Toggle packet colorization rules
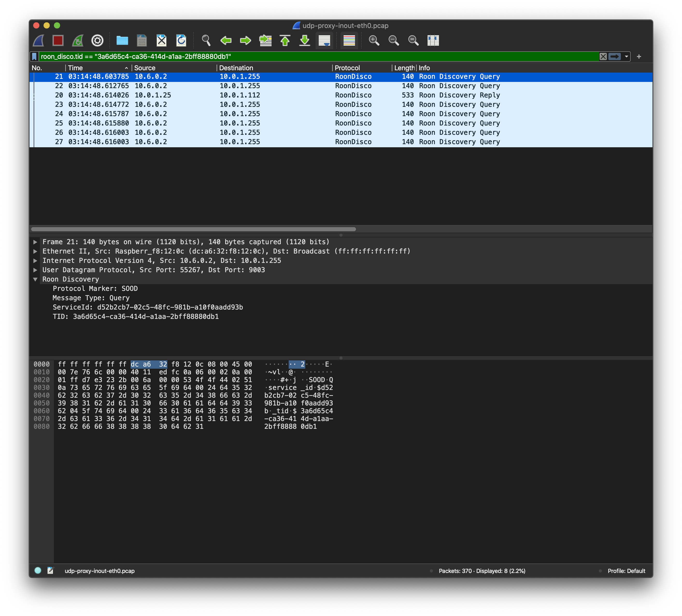This screenshot has width=682, height=616. [349, 41]
